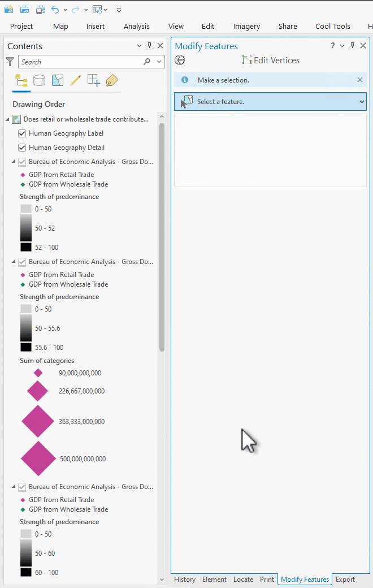Click the Open Project folder icon
This screenshot has width=373, height=588.
[x=25, y=10]
